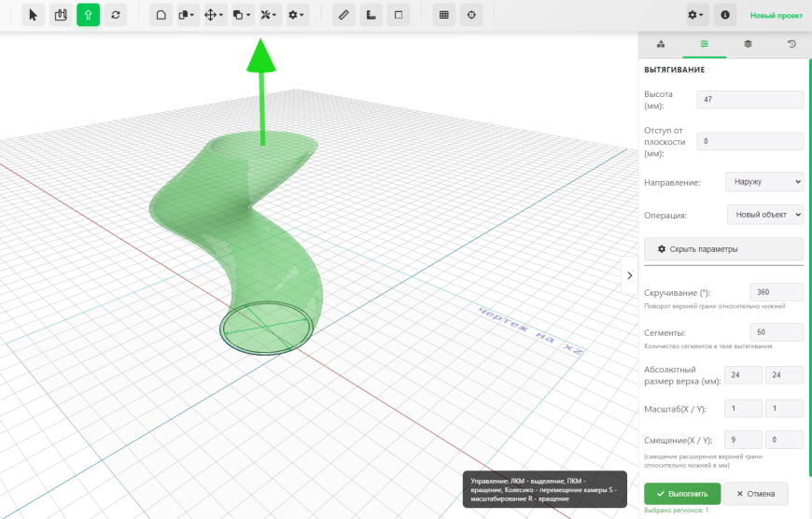This screenshot has width=812, height=519.
Task: Open the settings gear at top right
Action: point(697,15)
